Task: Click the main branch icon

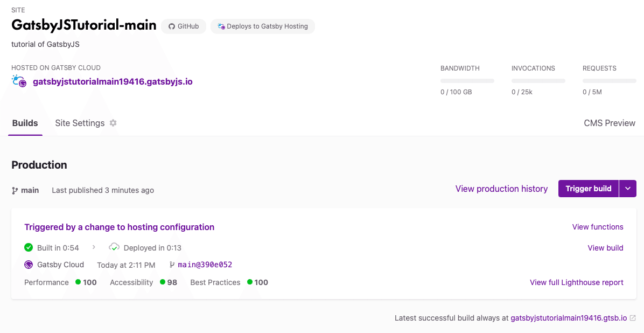Action: pyautogui.click(x=15, y=190)
